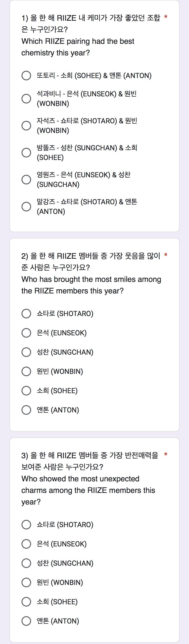Screen dimensions: 189x644
Task: Choose 영원즈 EUNSEOK & SUNGCHAN pairing
Action: [x=26, y=179]
